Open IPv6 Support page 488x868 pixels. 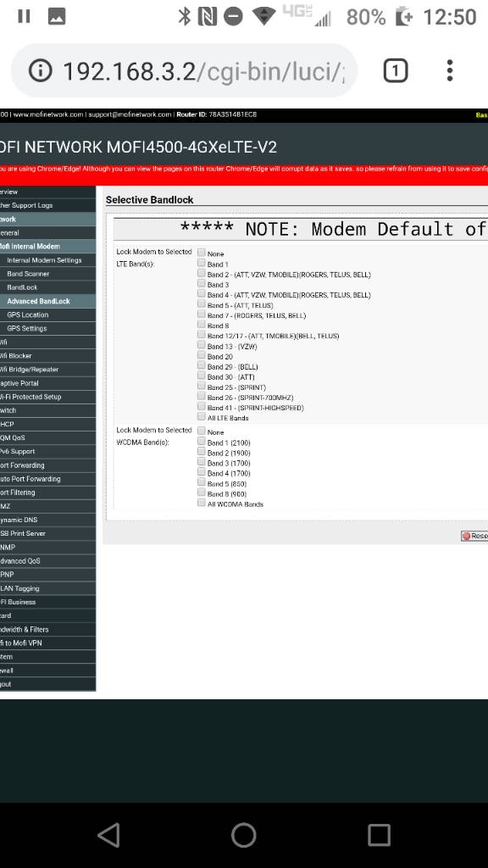pyautogui.click(x=47, y=451)
